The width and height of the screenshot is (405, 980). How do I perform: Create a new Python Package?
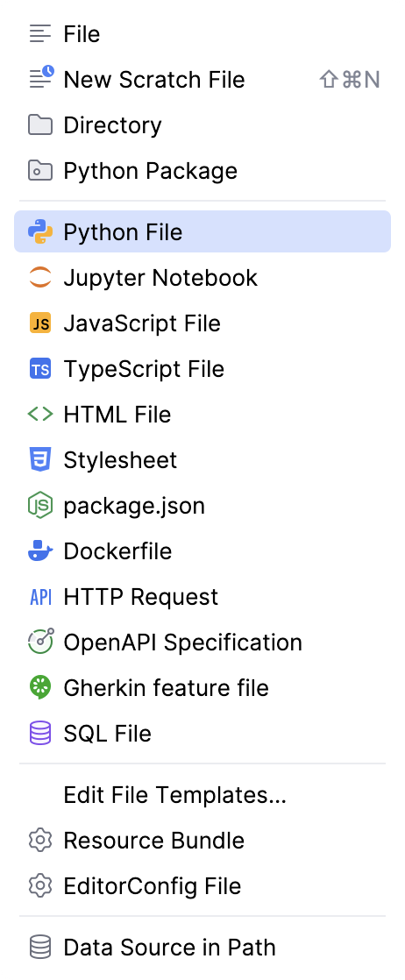tap(202, 171)
